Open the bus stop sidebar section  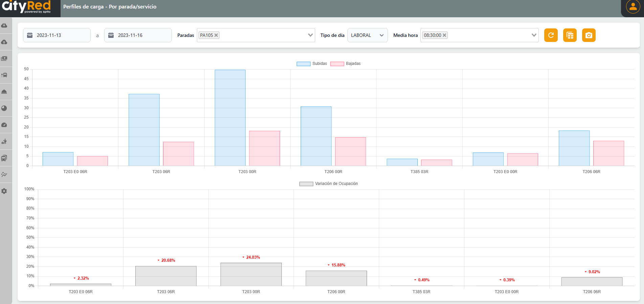pyautogui.click(x=4, y=75)
